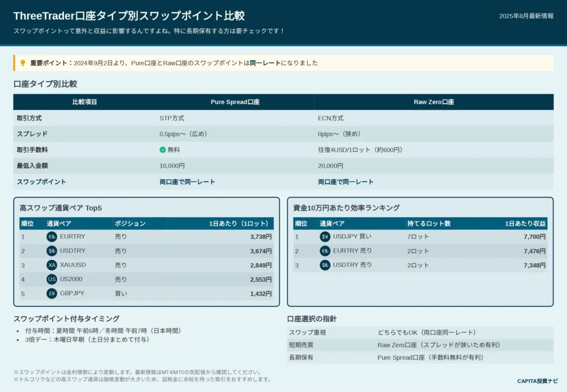Click the Raw Zero口座 column header

pos(434,102)
